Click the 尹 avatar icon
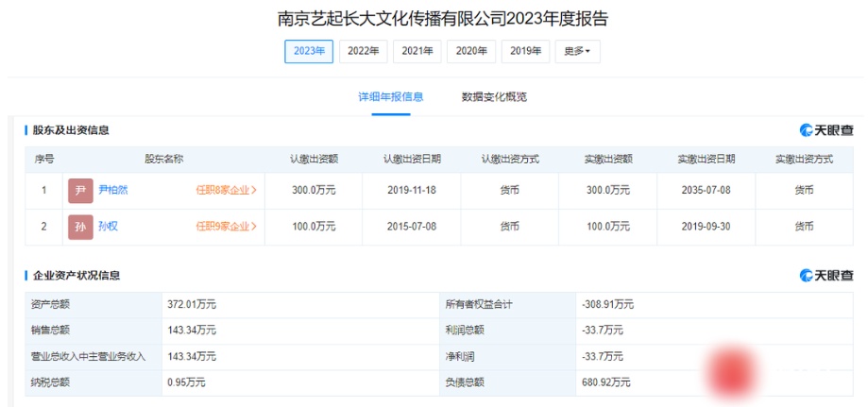The width and height of the screenshot is (868, 407). [x=81, y=191]
